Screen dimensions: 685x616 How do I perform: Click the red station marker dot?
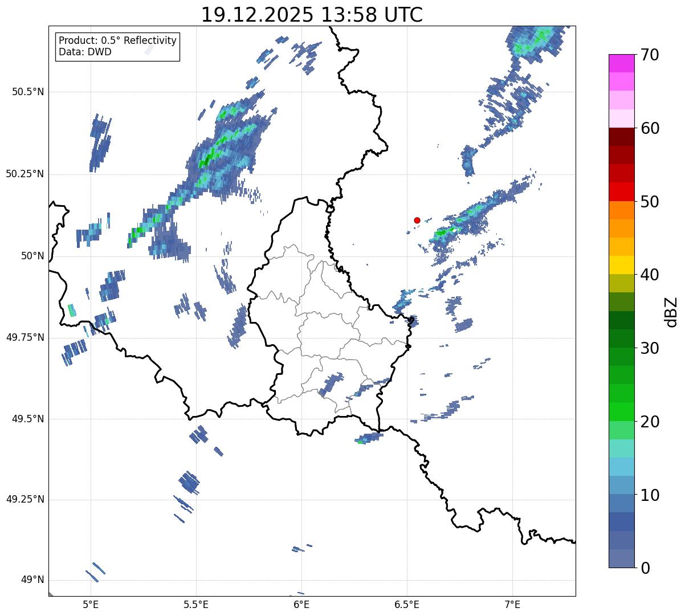click(417, 220)
